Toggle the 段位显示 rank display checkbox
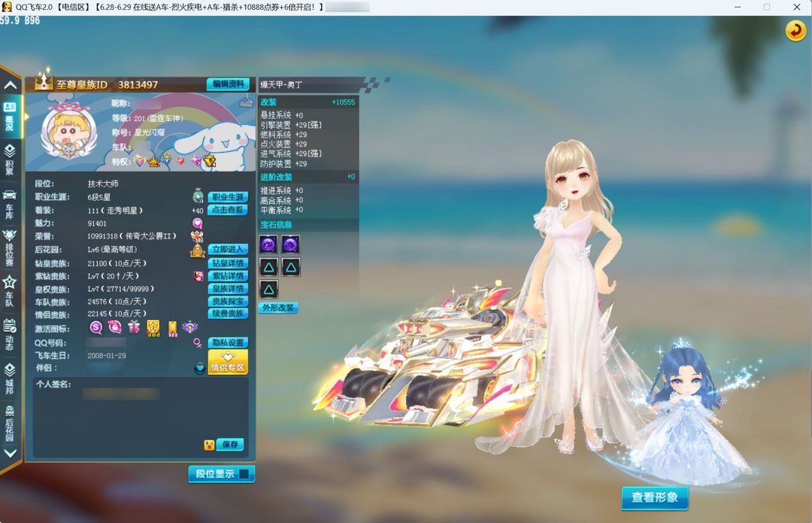Screen dimensions: 812x523 pyautogui.click(x=244, y=474)
